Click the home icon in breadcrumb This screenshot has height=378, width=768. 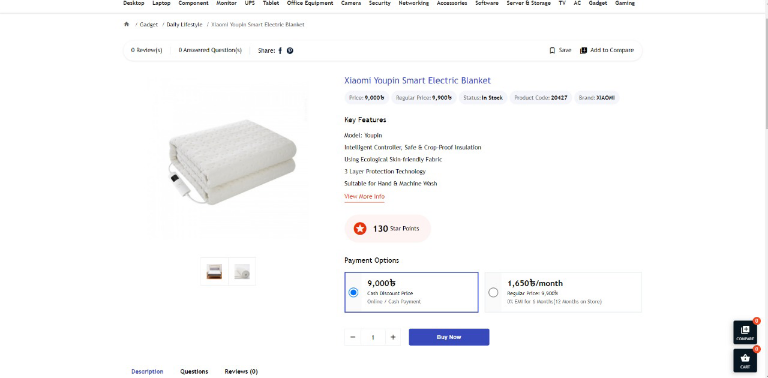pyautogui.click(x=126, y=24)
